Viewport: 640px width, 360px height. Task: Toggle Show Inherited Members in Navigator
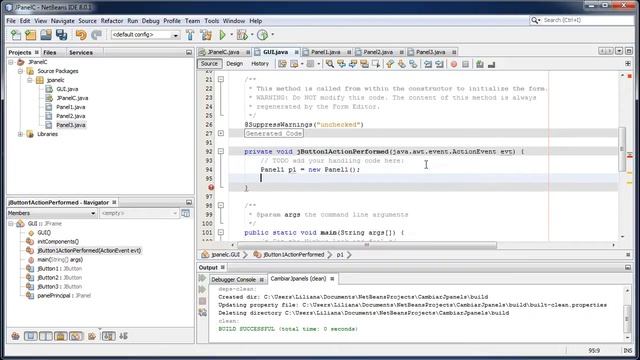coord(16,336)
